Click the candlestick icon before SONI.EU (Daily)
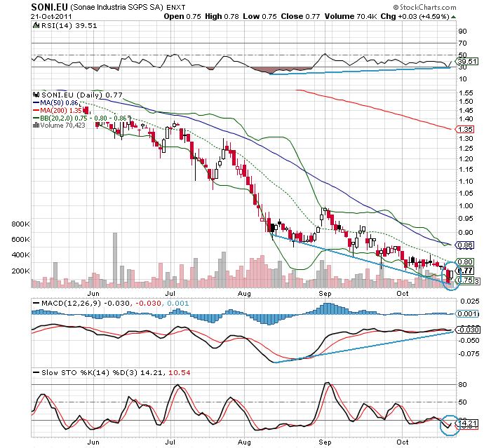The image size is (491, 448). 36,95
